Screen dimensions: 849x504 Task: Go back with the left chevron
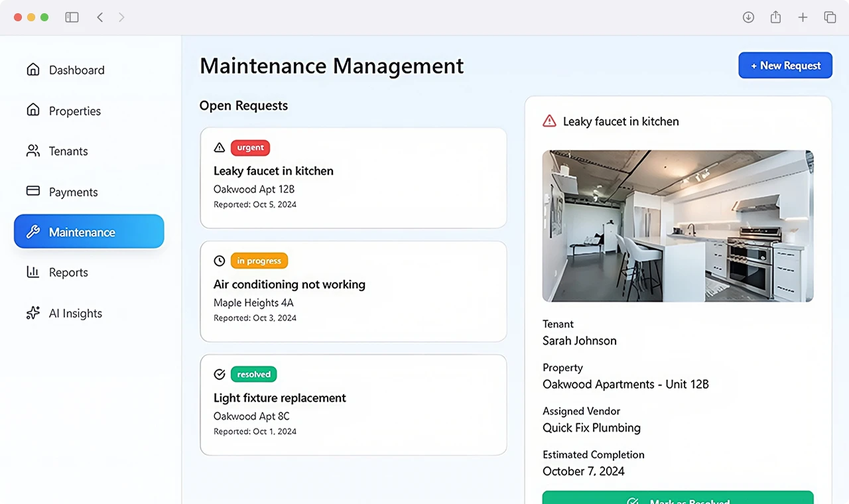pos(100,17)
